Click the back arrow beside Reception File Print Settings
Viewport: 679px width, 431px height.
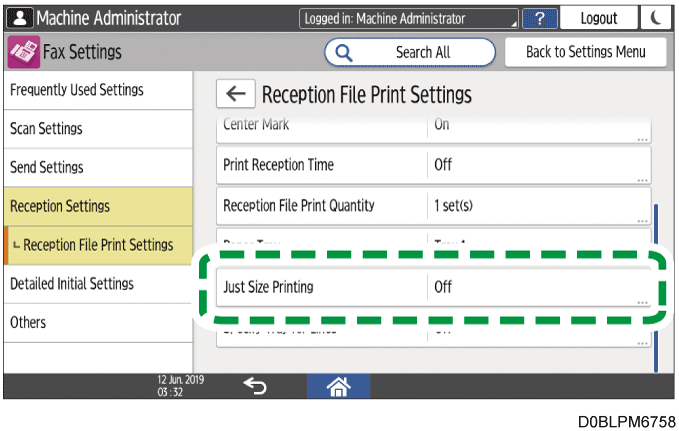(x=235, y=95)
